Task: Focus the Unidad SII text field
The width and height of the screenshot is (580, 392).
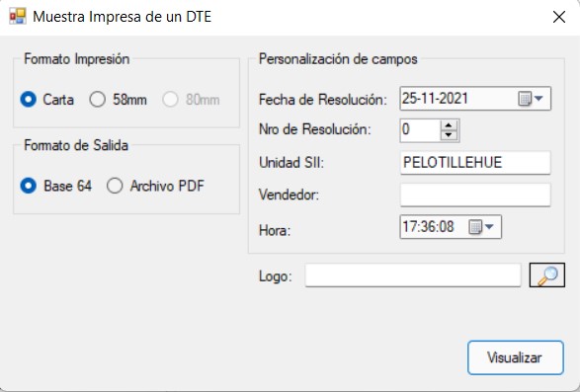Action: (475, 163)
